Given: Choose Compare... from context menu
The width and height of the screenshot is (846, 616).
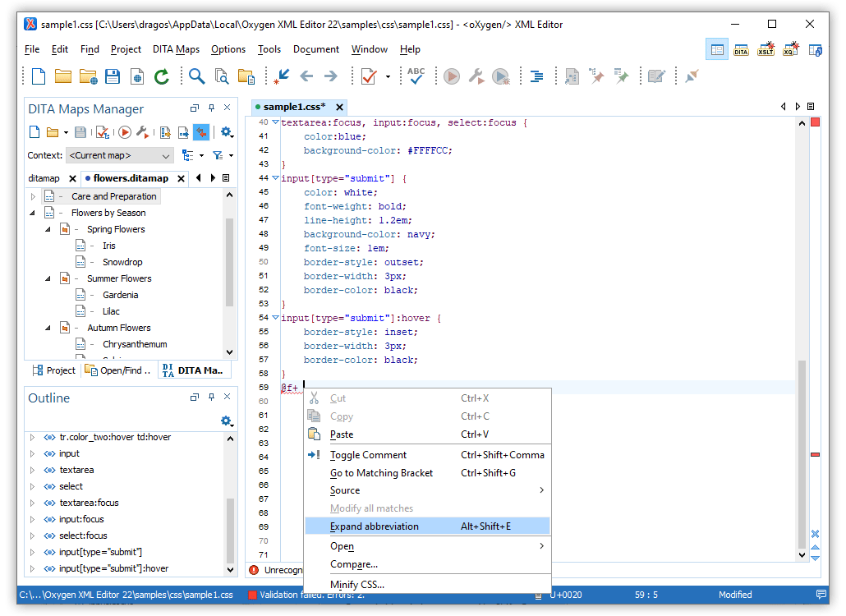Looking at the screenshot, I should point(427,564).
